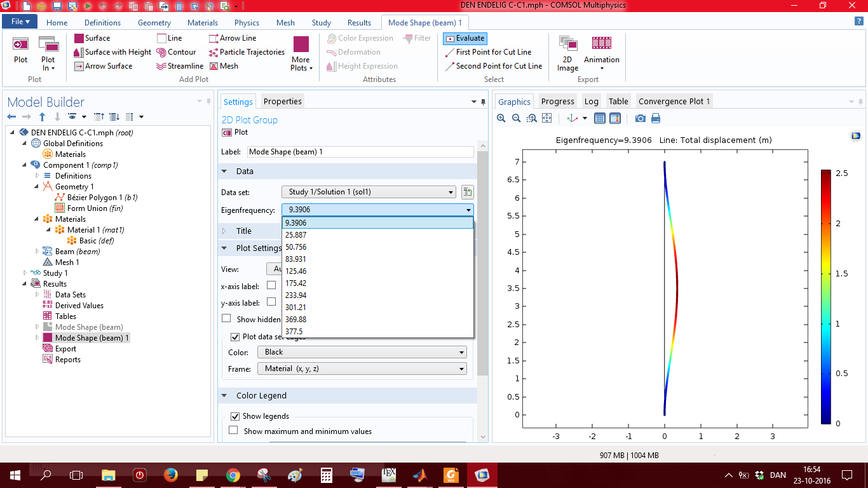Viewport: 868px width, 488px height.
Task: Open the Data set dropdown
Action: point(369,192)
